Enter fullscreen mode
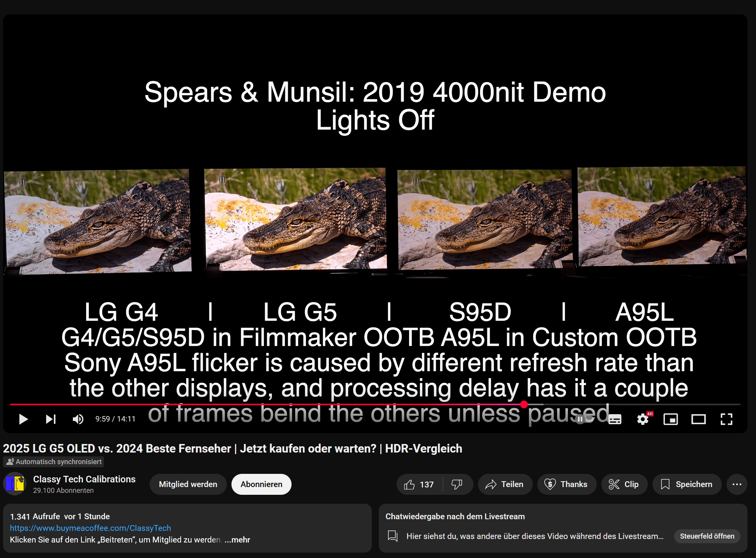The width and height of the screenshot is (756, 558). [727, 419]
